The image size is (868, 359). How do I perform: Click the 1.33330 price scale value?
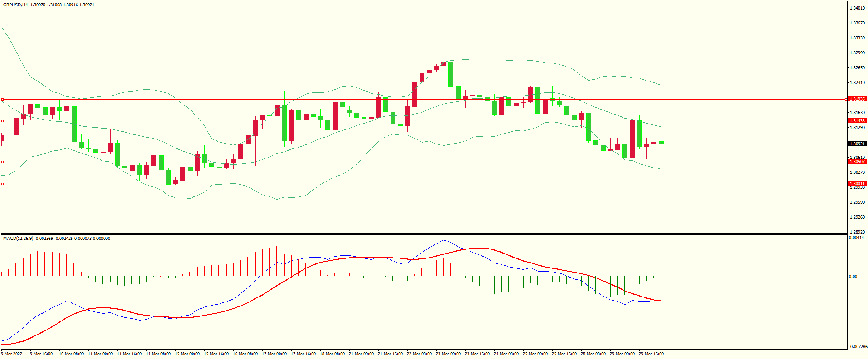857,38
